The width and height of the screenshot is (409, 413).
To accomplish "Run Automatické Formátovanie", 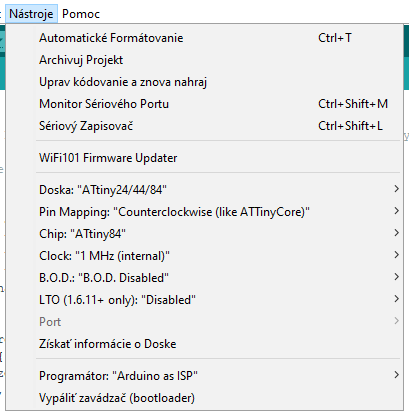I will [x=204, y=38].
